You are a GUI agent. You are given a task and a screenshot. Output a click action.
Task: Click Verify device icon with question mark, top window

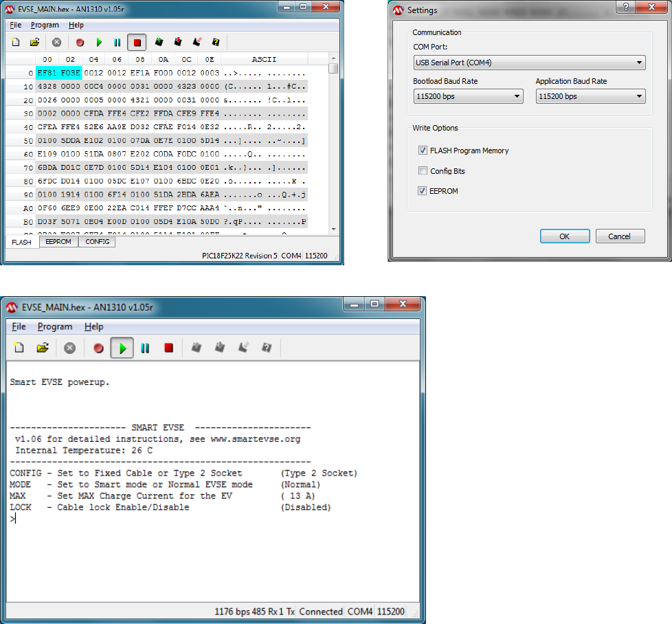[216, 41]
